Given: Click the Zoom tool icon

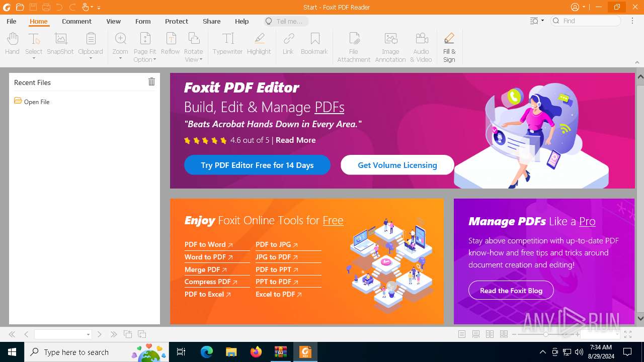Looking at the screenshot, I should click(x=120, y=39).
